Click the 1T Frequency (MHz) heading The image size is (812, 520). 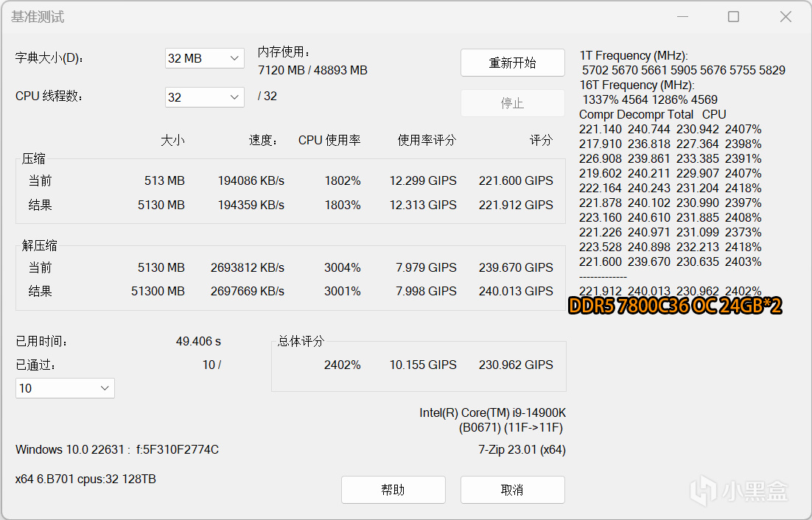634,56
